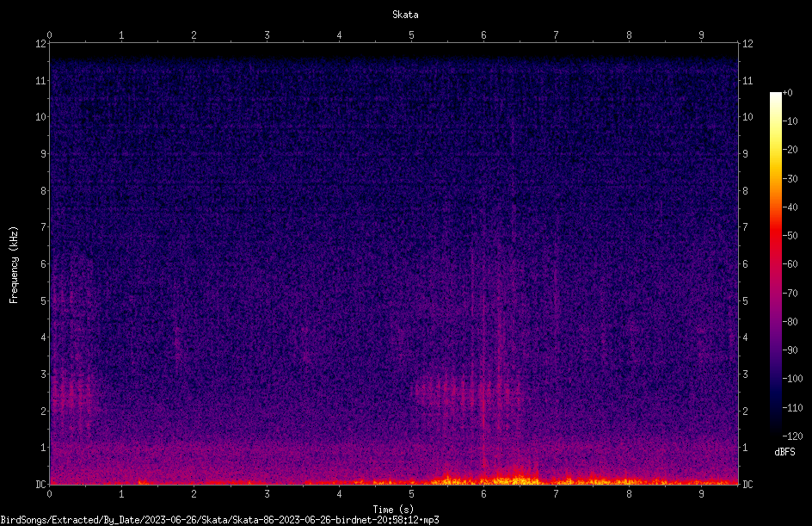Select the "-120" colorbar tick label
Viewport: 812px width, 526px height.
click(792, 436)
